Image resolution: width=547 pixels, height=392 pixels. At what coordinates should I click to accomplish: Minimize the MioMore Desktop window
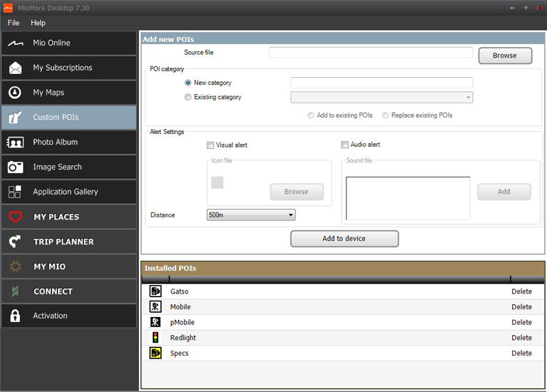513,8
